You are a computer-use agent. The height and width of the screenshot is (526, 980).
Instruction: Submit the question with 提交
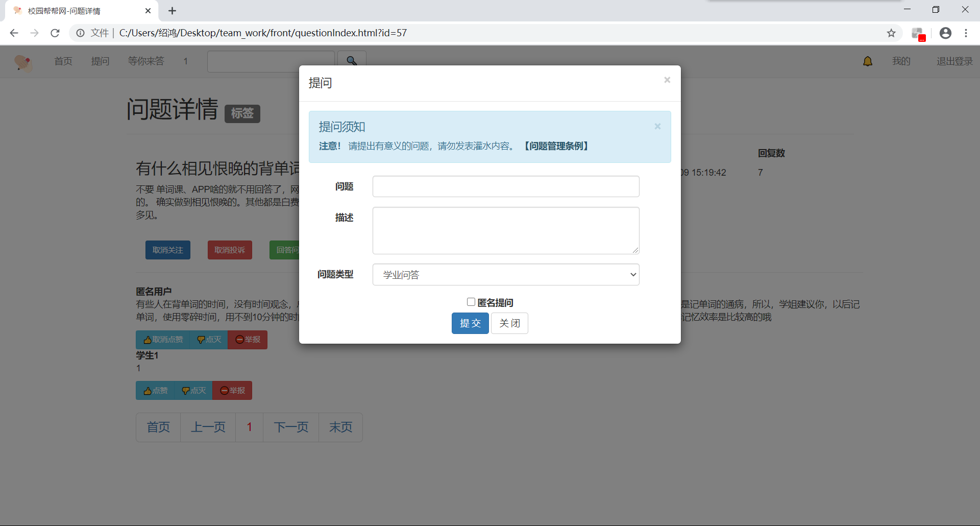[470, 323]
